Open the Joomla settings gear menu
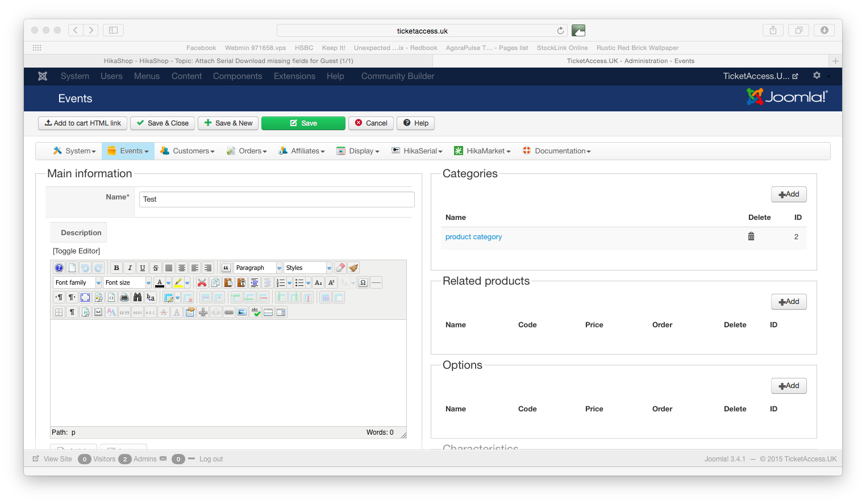866x504 pixels. pos(817,76)
